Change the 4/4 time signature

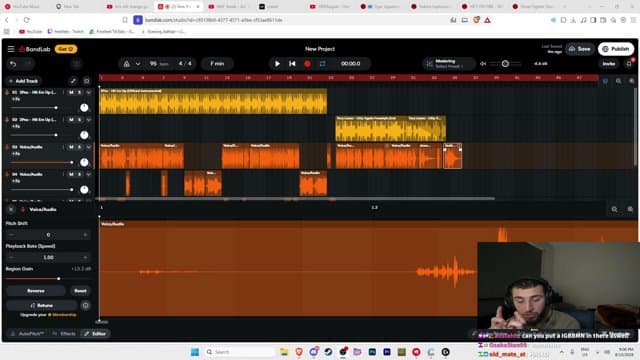tap(185, 64)
